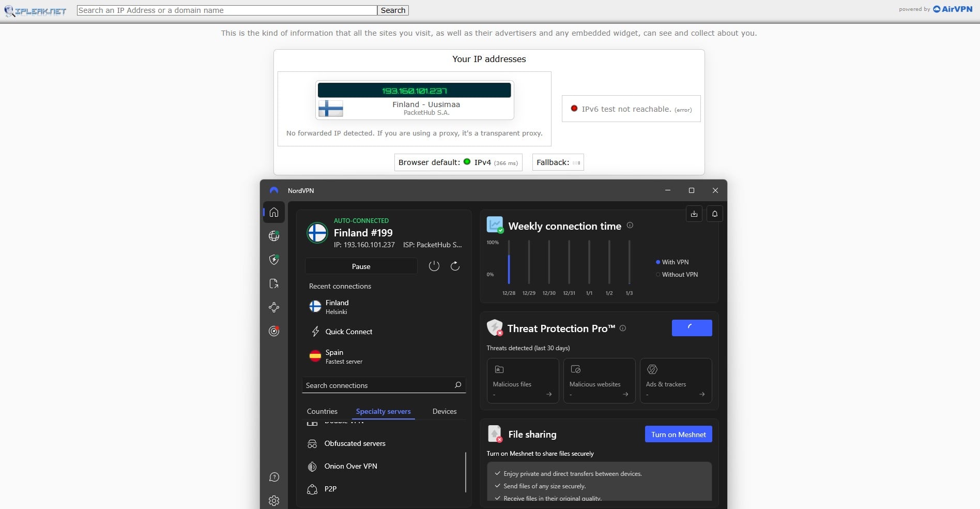Screen dimensions: 980x509
Task: Click the Turn on Meshnet button
Action: tap(678, 434)
